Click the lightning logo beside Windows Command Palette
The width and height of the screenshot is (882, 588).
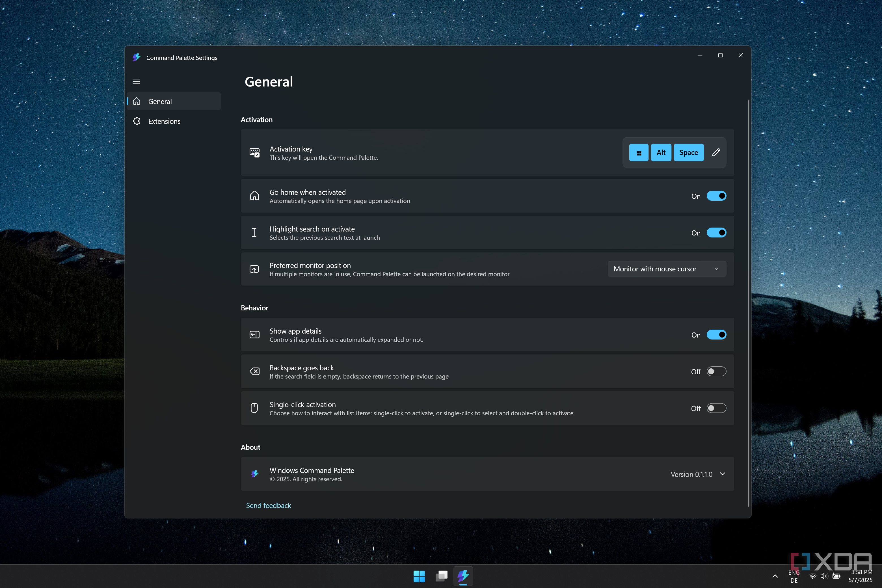coord(255,474)
